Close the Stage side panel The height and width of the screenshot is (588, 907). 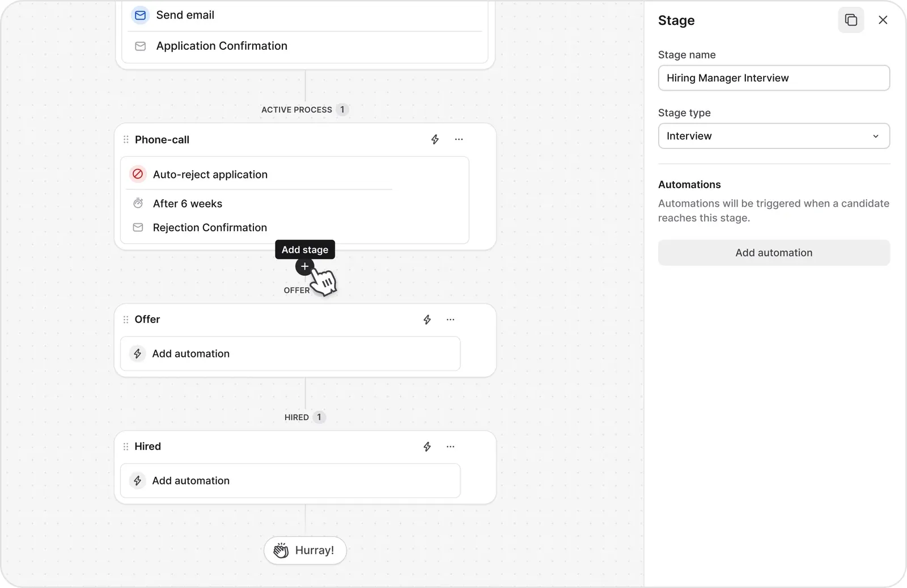pos(883,20)
